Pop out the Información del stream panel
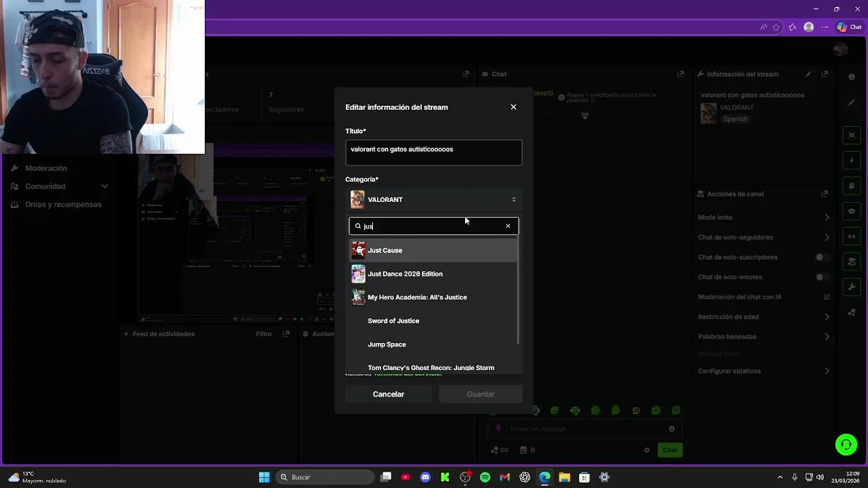This screenshot has width=868, height=488. click(825, 74)
